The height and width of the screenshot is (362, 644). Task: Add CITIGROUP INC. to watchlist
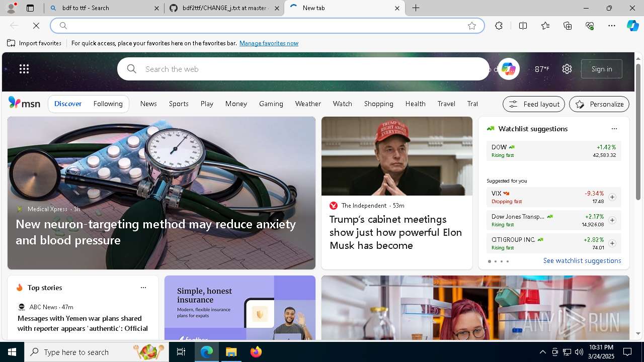pyautogui.click(x=612, y=243)
